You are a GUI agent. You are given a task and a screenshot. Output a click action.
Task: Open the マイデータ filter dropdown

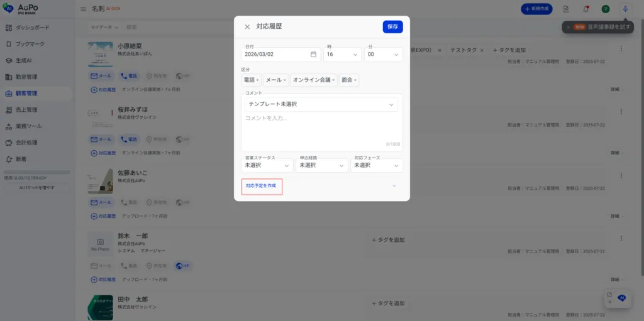click(x=104, y=27)
